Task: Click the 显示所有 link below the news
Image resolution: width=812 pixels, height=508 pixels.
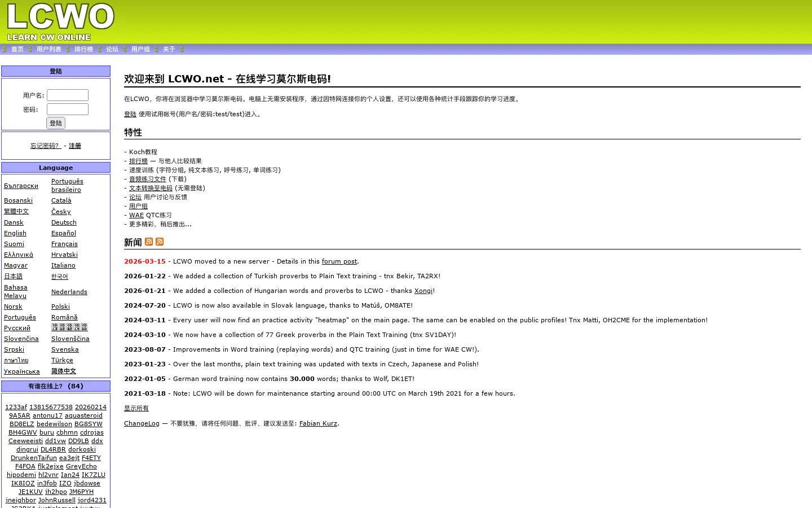Action: pos(136,408)
